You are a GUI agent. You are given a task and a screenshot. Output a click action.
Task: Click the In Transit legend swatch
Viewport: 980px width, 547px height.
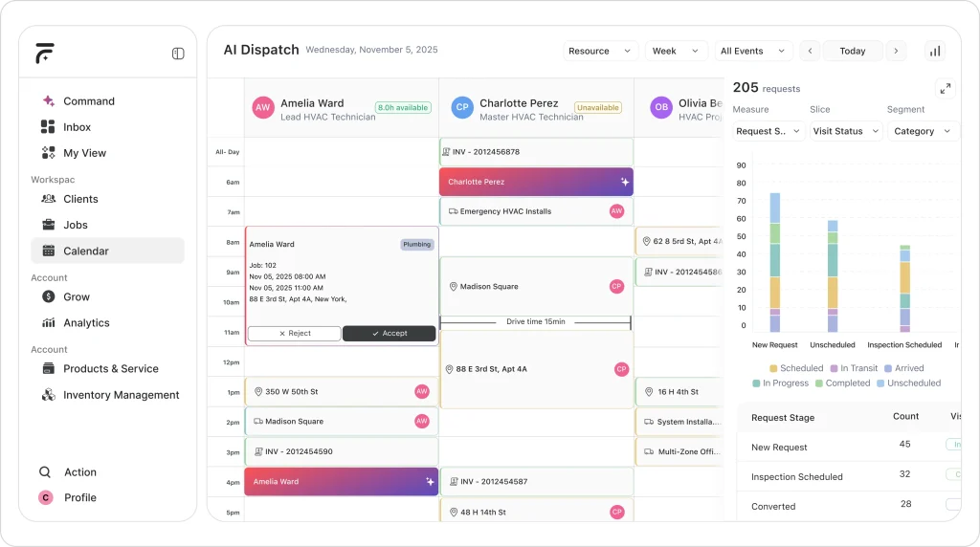(x=834, y=368)
